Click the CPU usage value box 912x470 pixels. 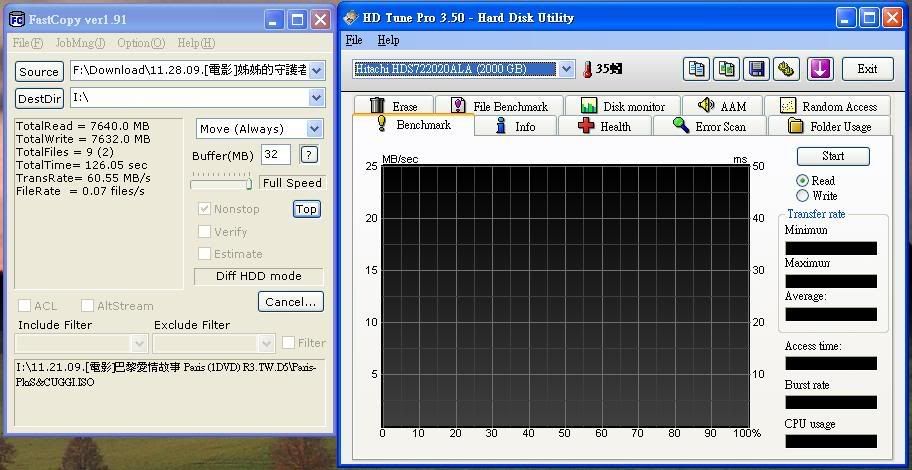pos(831,441)
